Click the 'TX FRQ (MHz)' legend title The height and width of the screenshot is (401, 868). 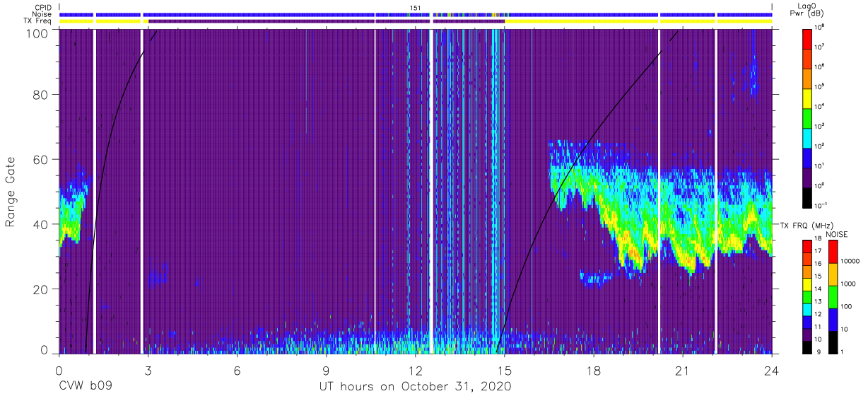click(808, 225)
